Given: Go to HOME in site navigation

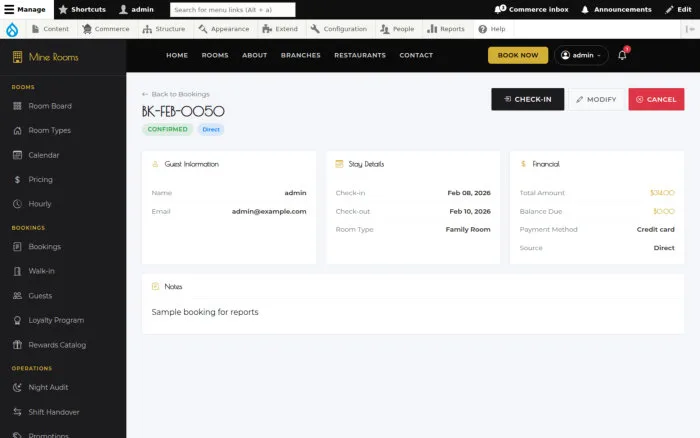Looking at the screenshot, I should pyautogui.click(x=177, y=55).
